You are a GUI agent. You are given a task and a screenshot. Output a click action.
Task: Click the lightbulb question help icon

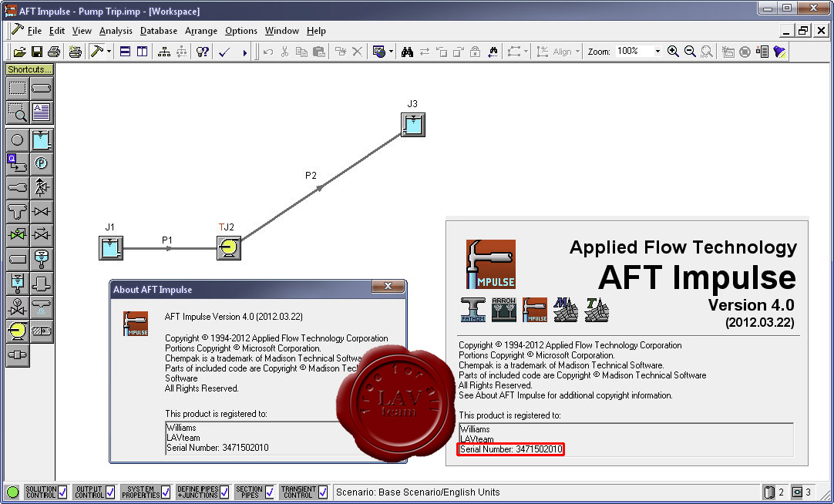coord(202,52)
